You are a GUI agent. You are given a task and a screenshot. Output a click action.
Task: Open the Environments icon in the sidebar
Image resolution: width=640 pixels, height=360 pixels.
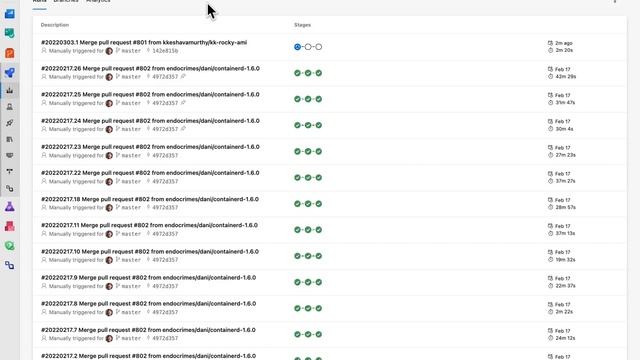point(9,107)
